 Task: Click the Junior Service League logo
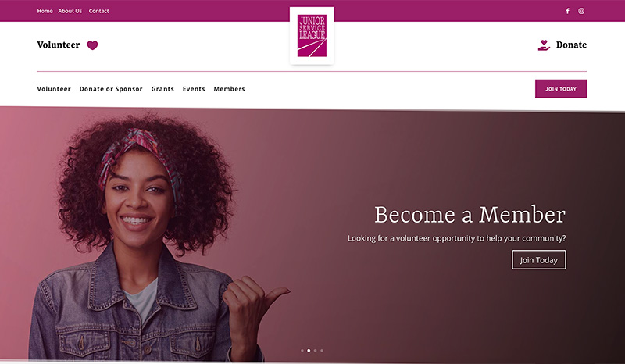[312, 35]
